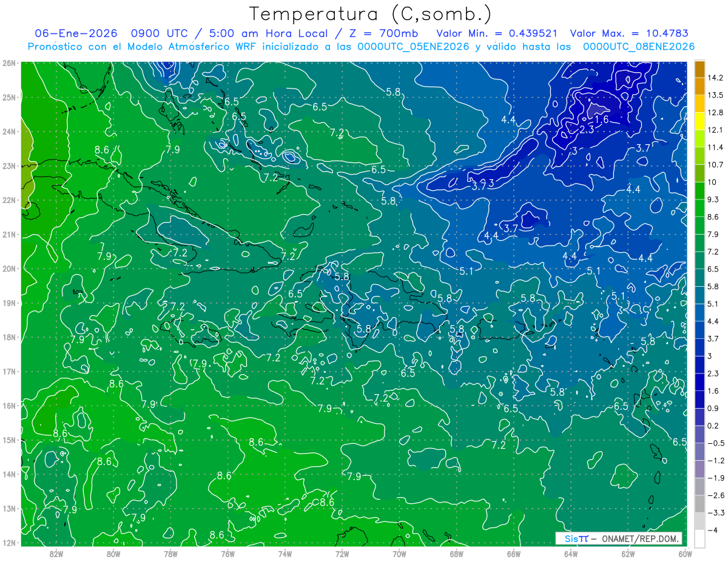728x562 pixels.
Task: Click the 2.3 contour label on the map
Action: coord(587,130)
